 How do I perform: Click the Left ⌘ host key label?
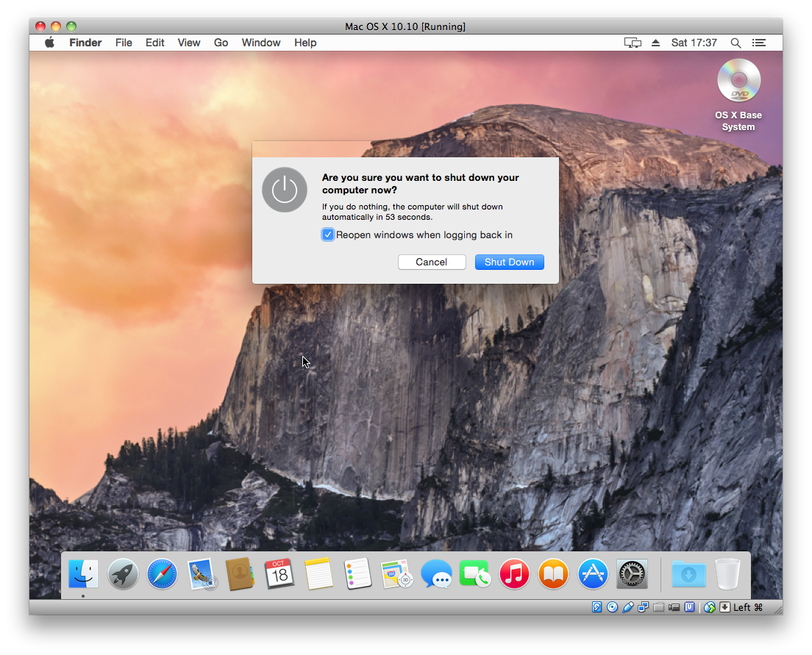click(748, 606)
